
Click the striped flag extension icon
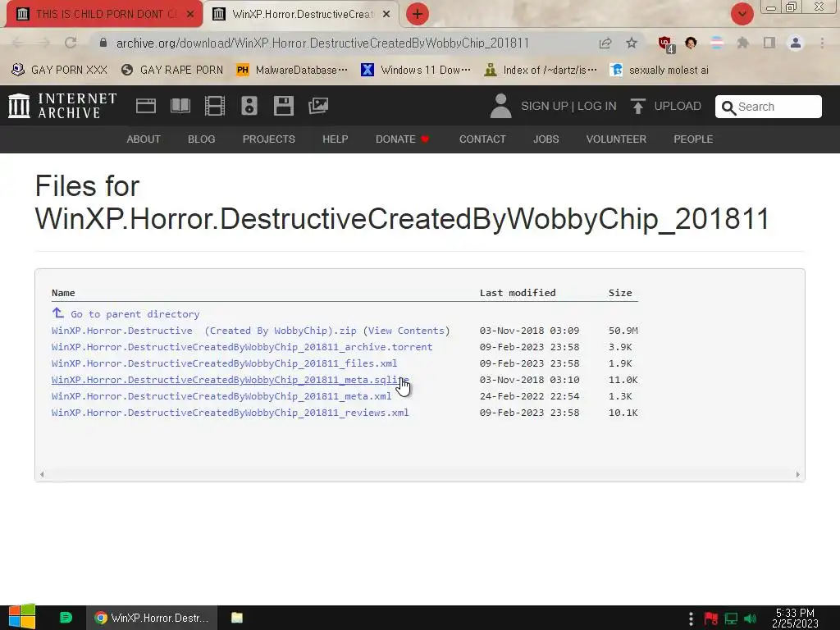point(717,43)
